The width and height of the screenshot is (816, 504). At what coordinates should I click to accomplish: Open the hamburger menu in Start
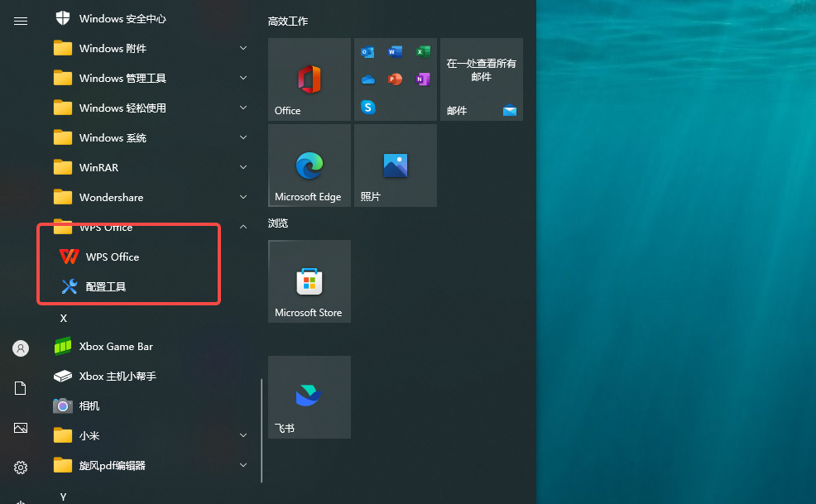[21, 21]
